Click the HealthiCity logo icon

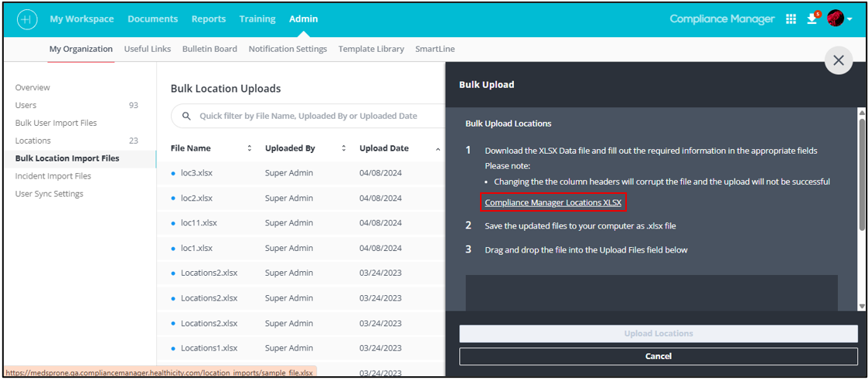pos(27,19)
